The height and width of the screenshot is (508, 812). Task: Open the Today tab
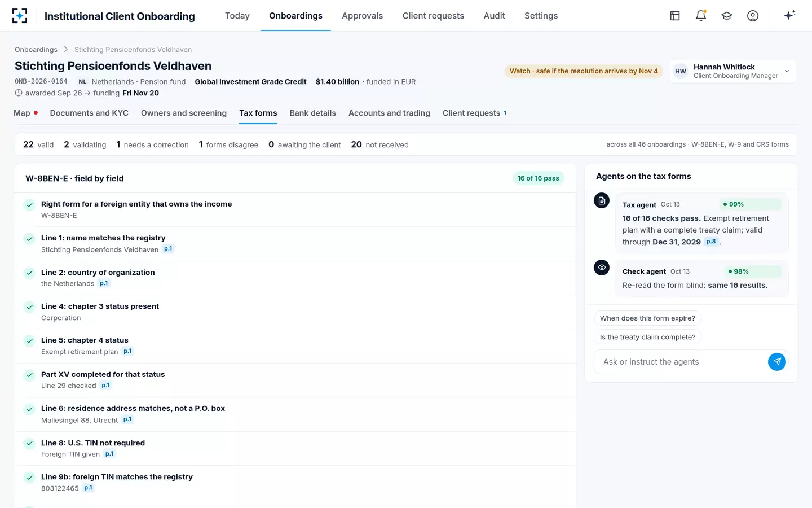[237, 16]
